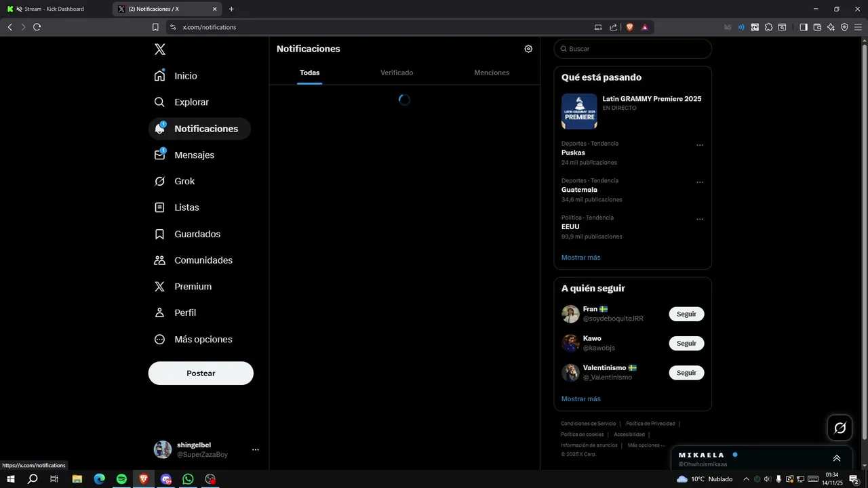This screenshot has width=868, height=488.
Task: Open a new browser tab
Action: click(231, 9)
